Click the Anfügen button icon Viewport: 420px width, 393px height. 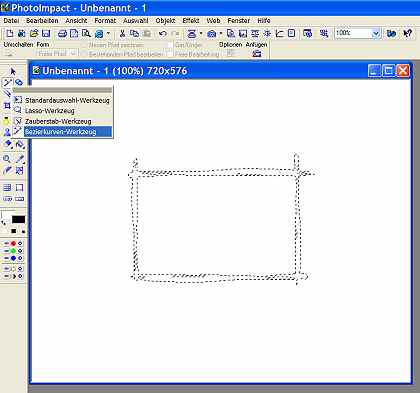point(257,53)
